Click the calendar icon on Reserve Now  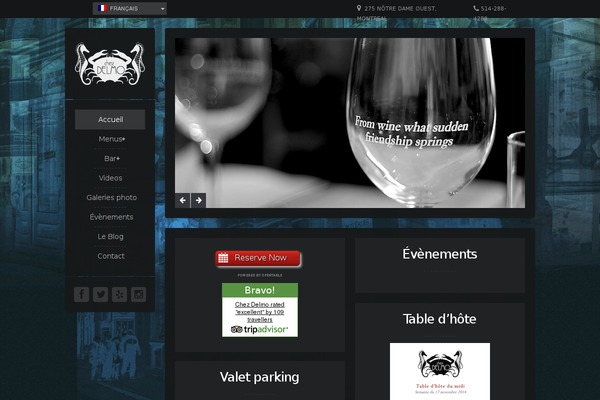tap(223, 258)
